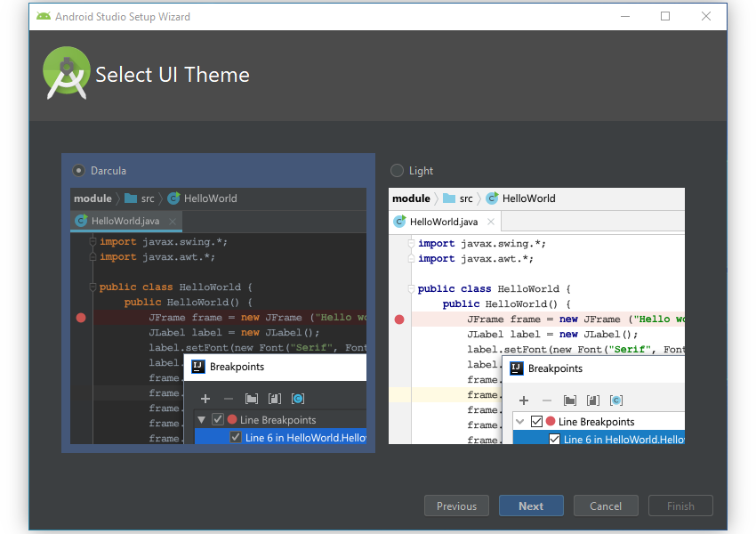This screenshot has height=534, width=756.
Task: Click the src folder icon in Darcula breadcrumb
Action: pos(130,198)
